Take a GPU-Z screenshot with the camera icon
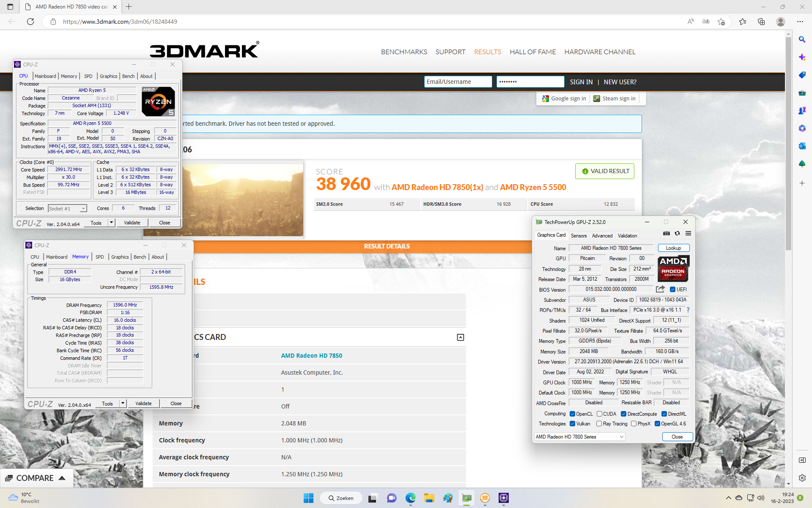The height and width of the screenshot is (508, 812). point(667,234)
